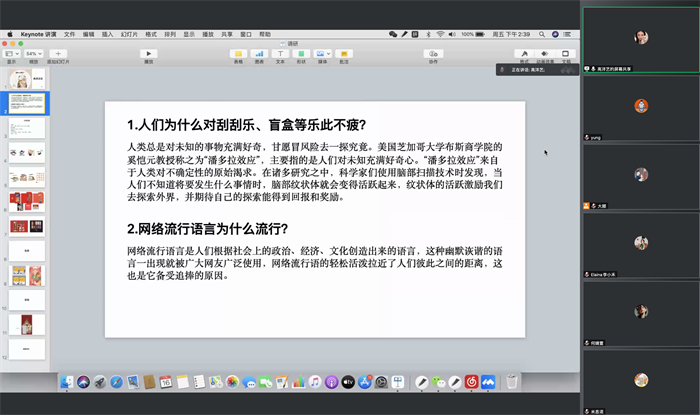Open the Format inspector panel
This screenshot has height=415, width=700.
(522, 54)
